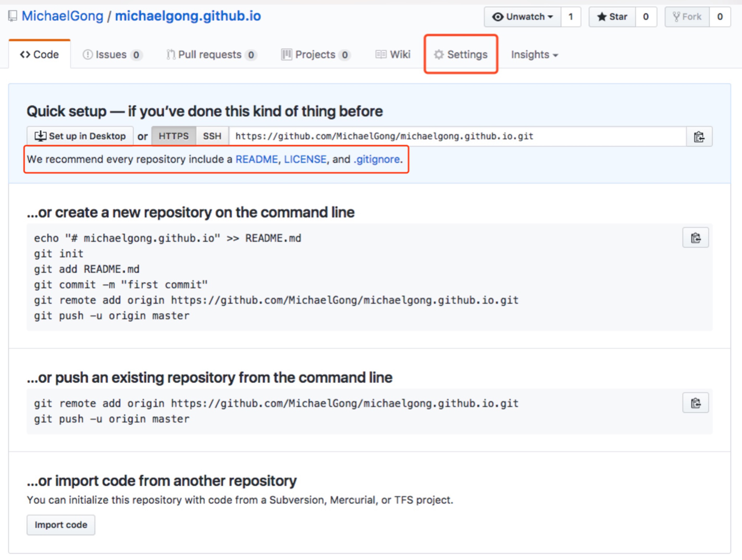Click '...or push an existing repository' heading
This screenshot has height=560, width=742.
pos(210,378)
